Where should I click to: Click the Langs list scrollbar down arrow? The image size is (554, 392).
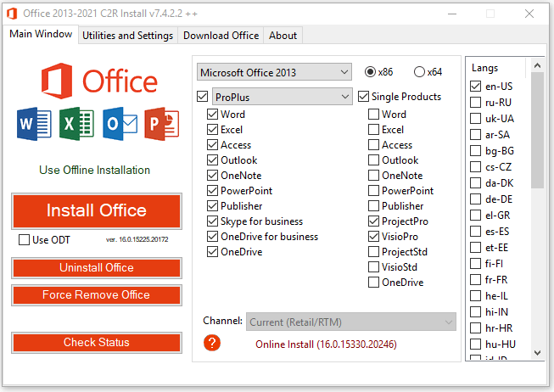coord(538,351)
